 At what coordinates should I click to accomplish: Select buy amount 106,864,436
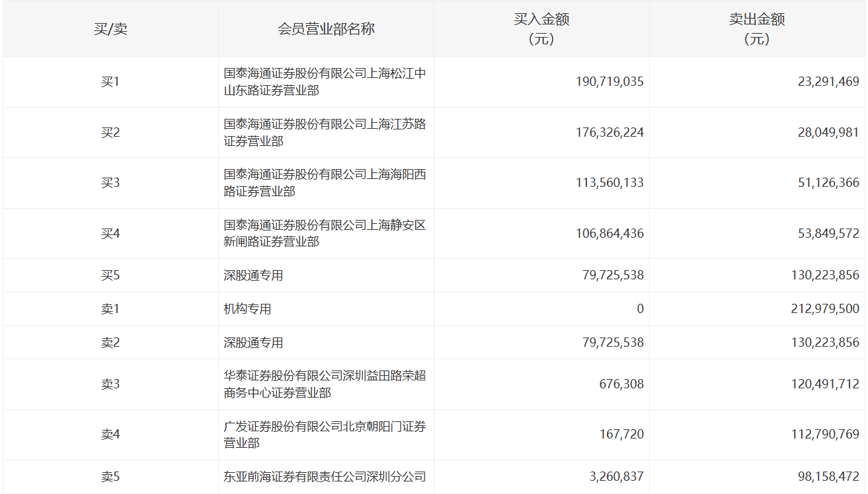pyautogui.click(x=610, y=234)
